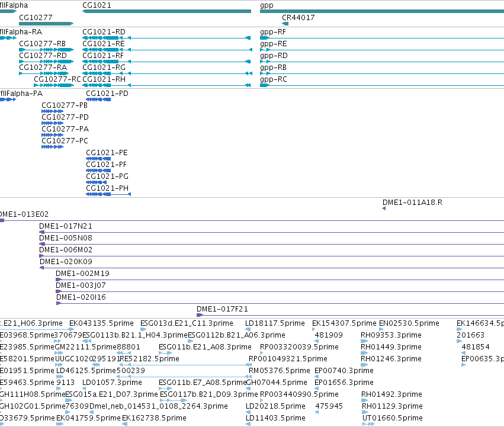Select transcript CG1021-RG

click(x=167, y=73)
